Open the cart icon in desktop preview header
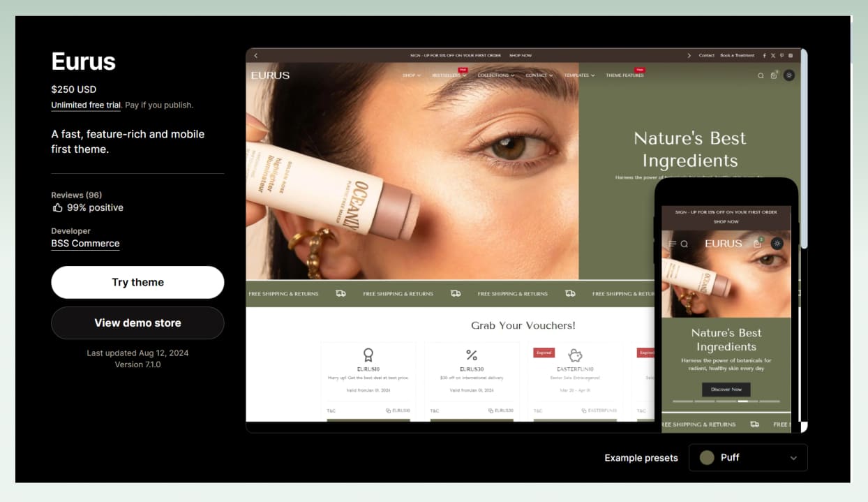Image resolution: width=868 pixels, height=502 pixels. click(774, 75)
